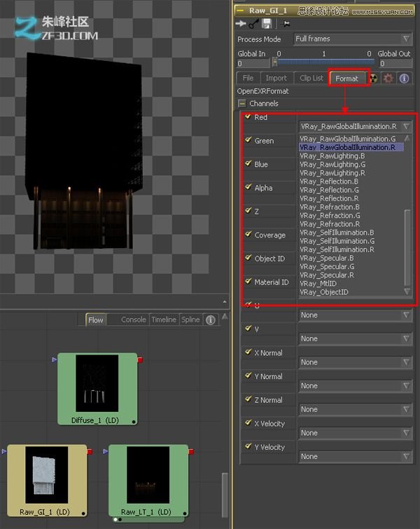
Task: Toggle the Coverage channel checkbox
Action: [248, 234]
